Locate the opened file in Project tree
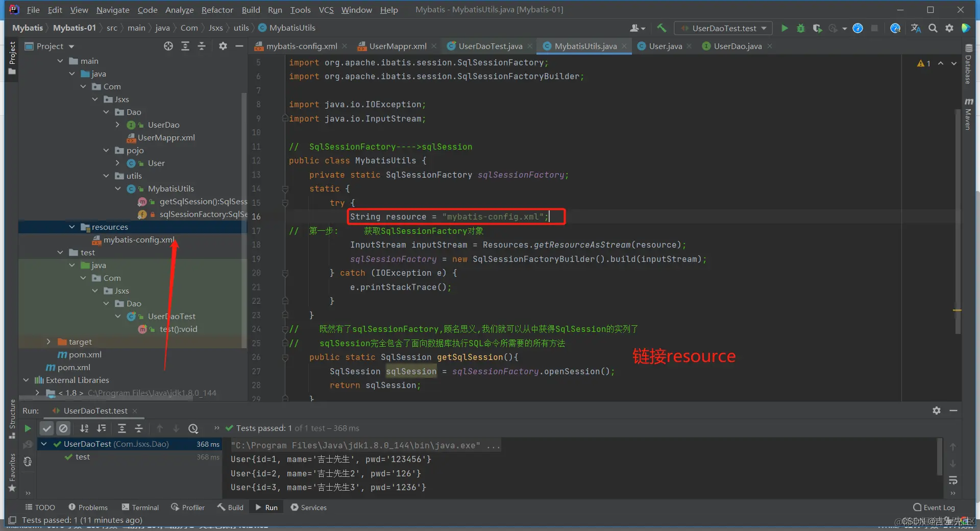The height and width of the screenshot is (531, 980). point(168,46)
